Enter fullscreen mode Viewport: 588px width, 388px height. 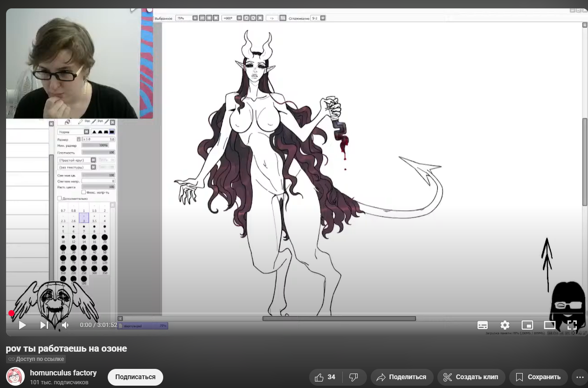[x=572, y=325]
